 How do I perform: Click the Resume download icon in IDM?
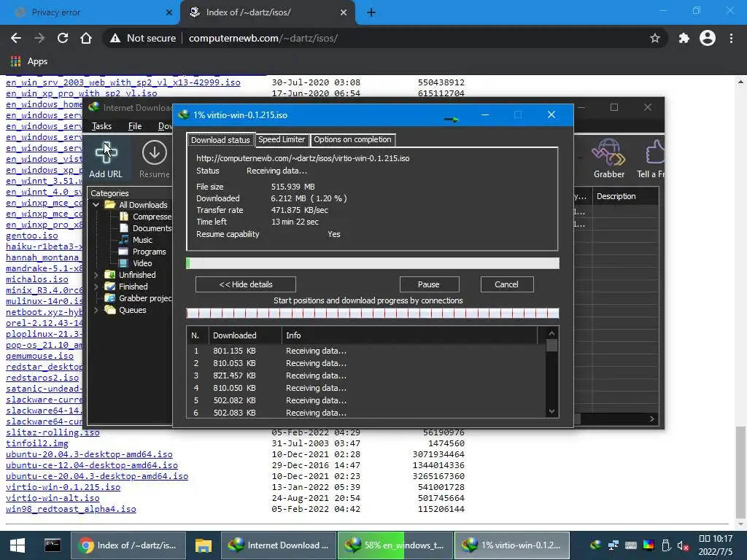tap(155, 160)
